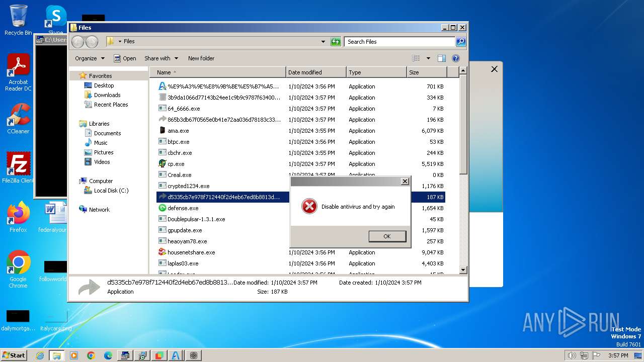This screenshot has height=362, width=644.
Task: Open Microsoft Edge from taskbar
Action: click(x=108, y=355)
